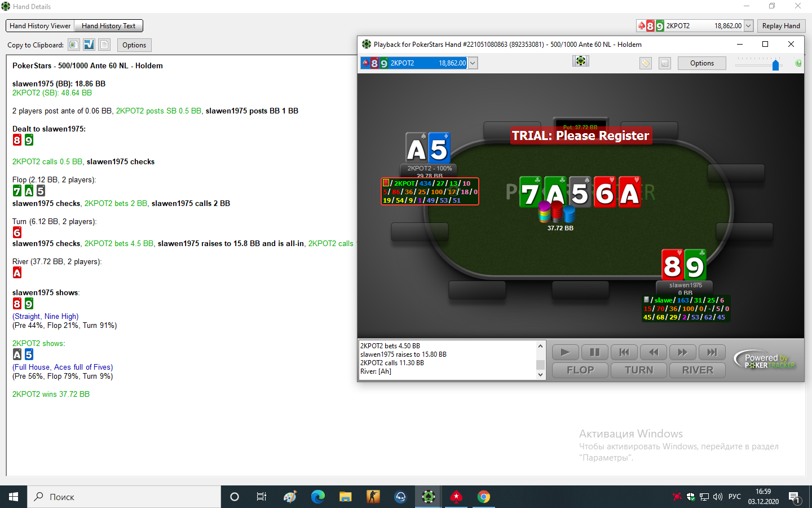Expand hand selector dropdown in Hand Details
This screenshot has height=508, width=812.
click(x=748, y=26)
